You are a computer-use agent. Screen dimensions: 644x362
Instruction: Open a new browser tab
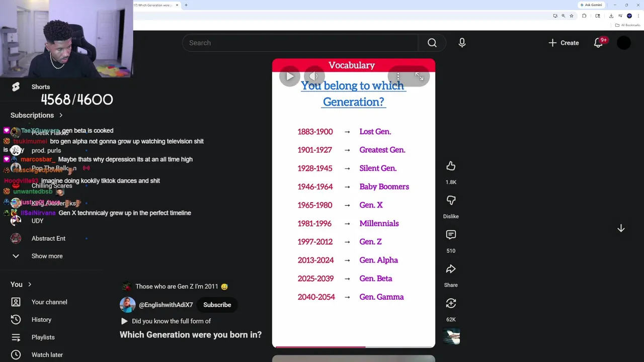[x=186, y=5]
